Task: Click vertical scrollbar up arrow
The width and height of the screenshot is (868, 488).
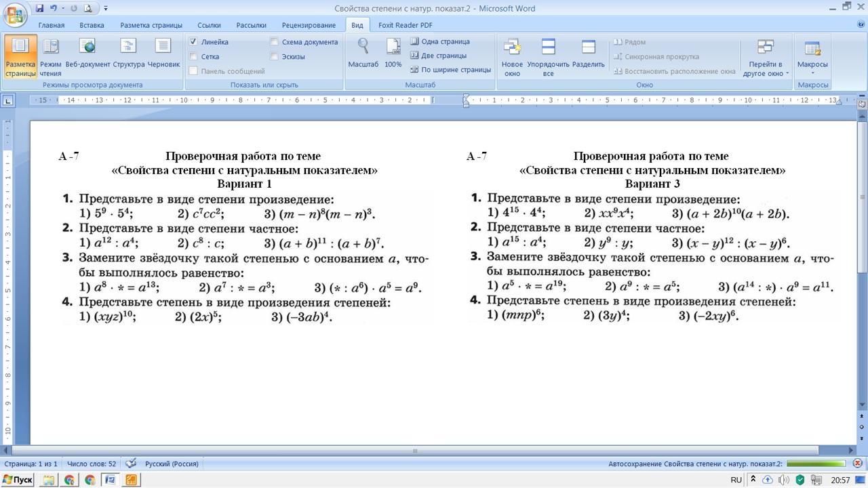Action: click(862, 115)
